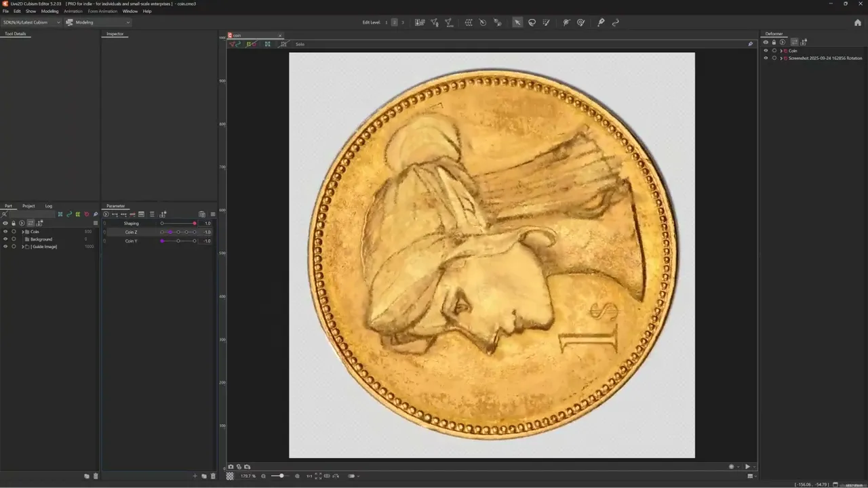Viewport: 868px width, 488px height.
Task: Toggle lock circle for Coin part
Action: tap(14, 232)
